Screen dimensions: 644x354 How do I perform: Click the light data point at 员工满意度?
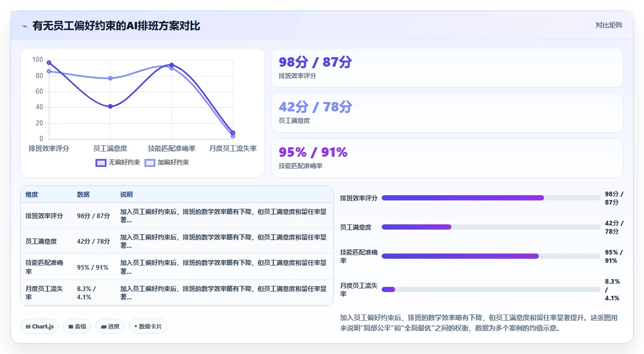[x=110, y=78]
